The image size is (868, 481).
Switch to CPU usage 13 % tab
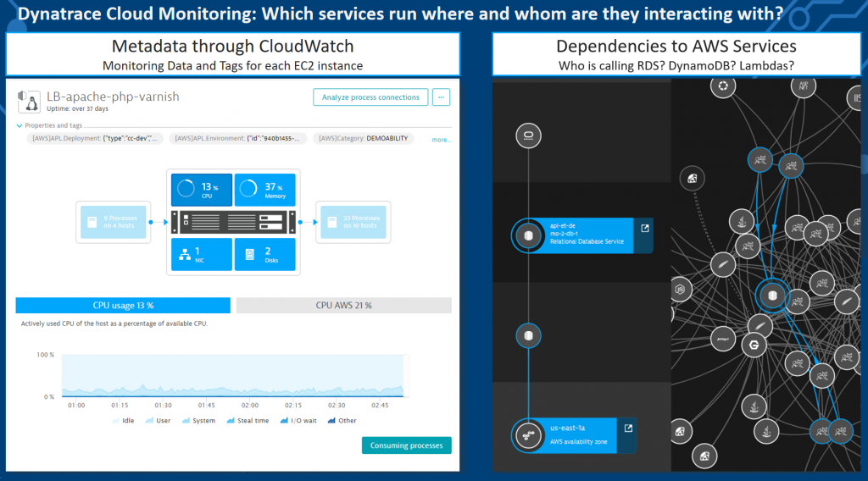coord(123,305)
